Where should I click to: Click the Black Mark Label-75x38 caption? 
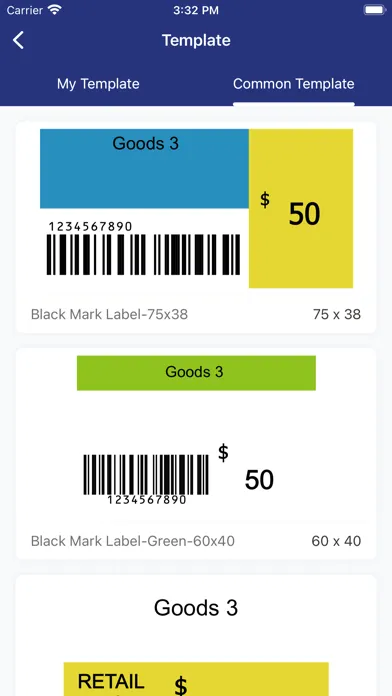(109, 315)
